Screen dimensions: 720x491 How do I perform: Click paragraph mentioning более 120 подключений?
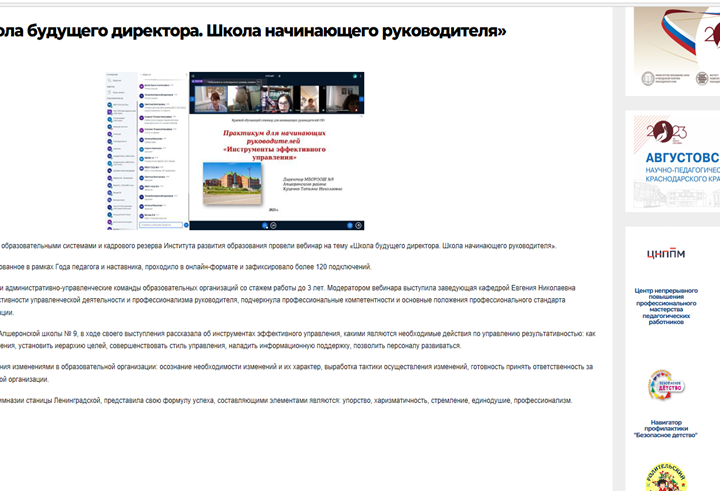(185, 266)
